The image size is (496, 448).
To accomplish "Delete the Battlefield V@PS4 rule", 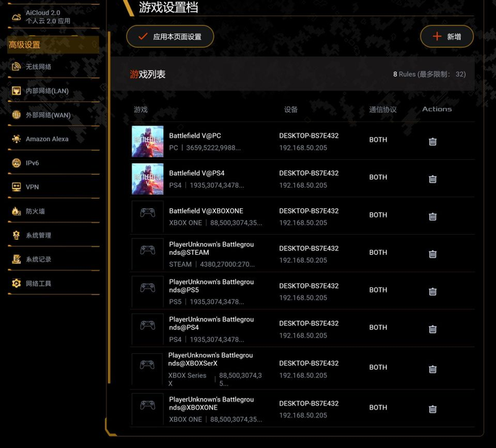I will tap(433, 179).
